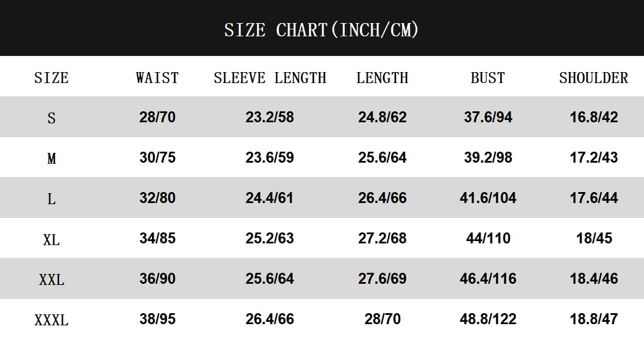644x338 pixels.
Task: Click waist value 28/70
Action: click(157, 117)
